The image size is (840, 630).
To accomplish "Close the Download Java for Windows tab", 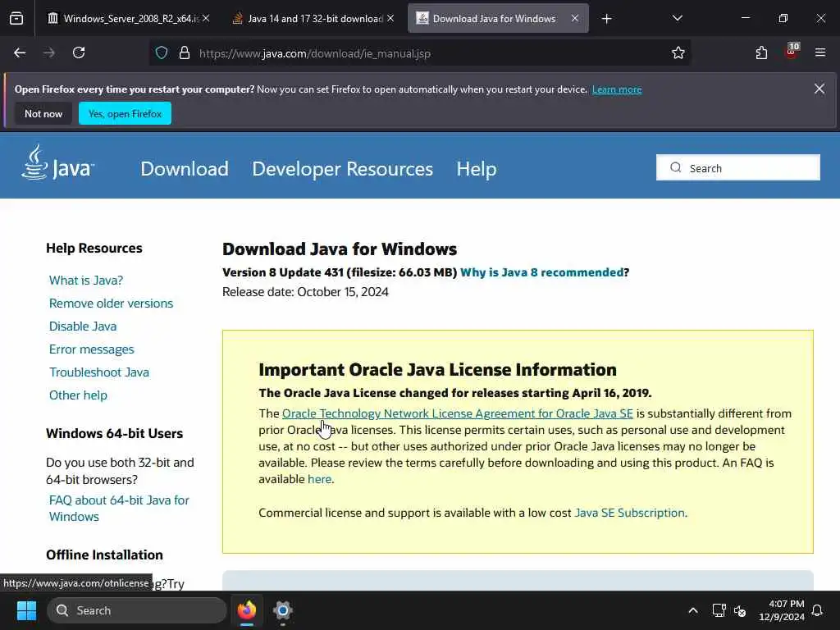I will tap(575, 19).
